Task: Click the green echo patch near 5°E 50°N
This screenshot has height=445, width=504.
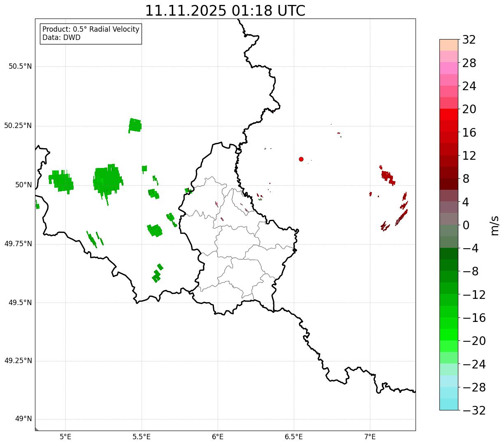Action: click(x=62, y=181)
